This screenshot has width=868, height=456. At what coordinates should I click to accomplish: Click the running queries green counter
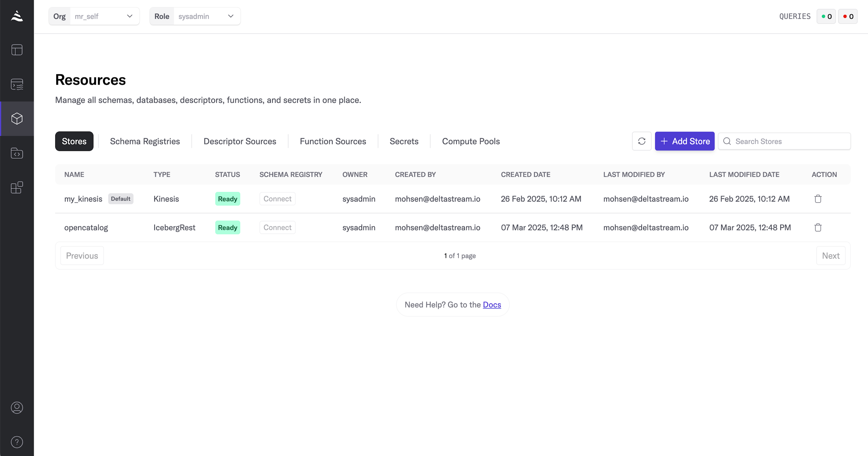coord(826,16)
